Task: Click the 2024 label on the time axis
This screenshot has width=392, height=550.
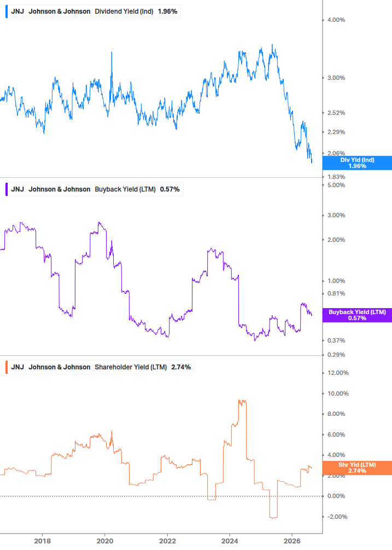Action: 230,541
